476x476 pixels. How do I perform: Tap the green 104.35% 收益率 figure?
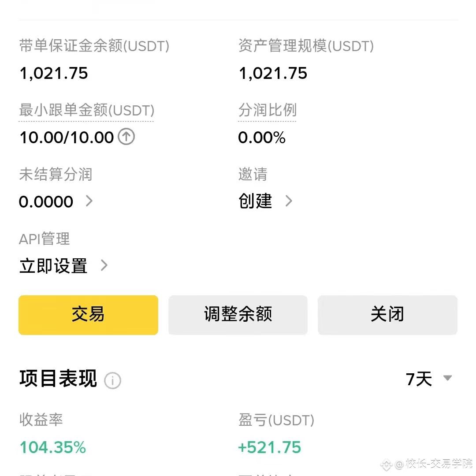(x=53, y=447)
